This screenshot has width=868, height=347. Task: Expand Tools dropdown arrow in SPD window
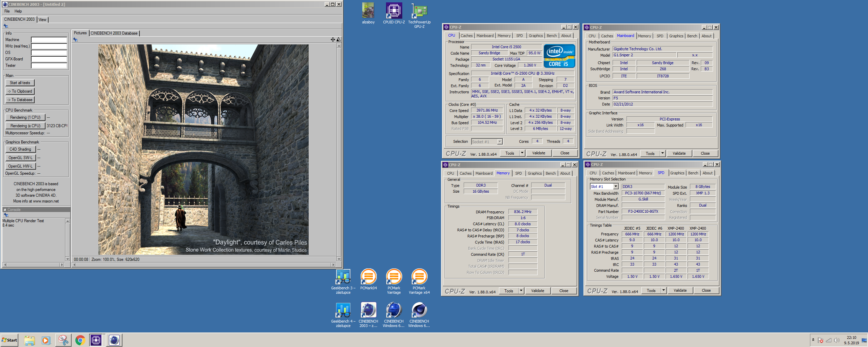(x=664, y=291)
